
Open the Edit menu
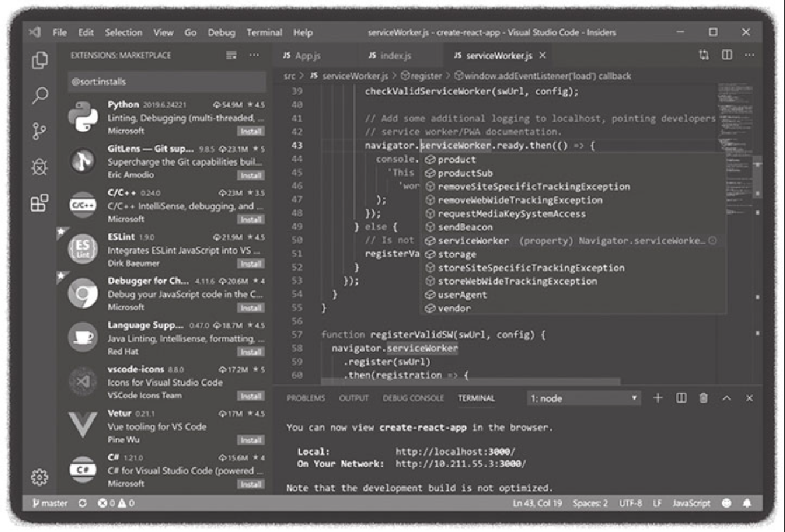click(x=86, y=33)
